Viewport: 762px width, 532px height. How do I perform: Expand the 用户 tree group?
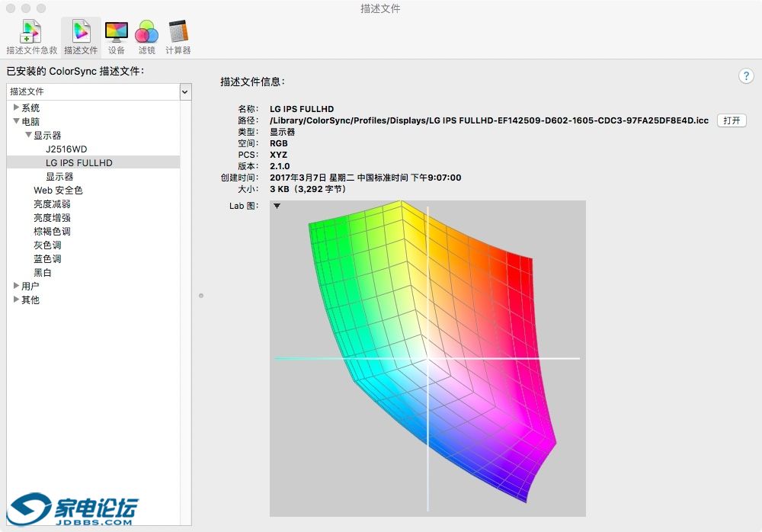17,286
